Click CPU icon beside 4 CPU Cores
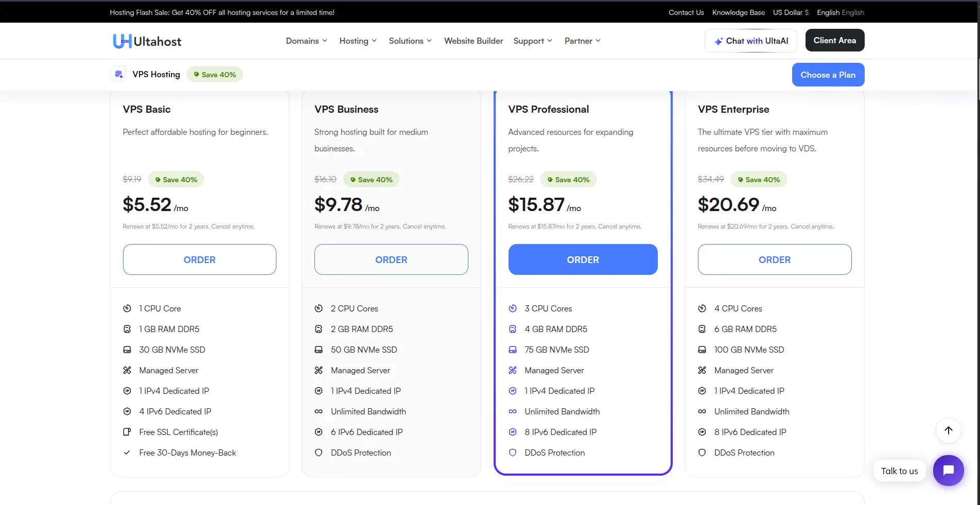Image resolution: width=980 pixels, height=505 pixels. (x=702, y=308)
